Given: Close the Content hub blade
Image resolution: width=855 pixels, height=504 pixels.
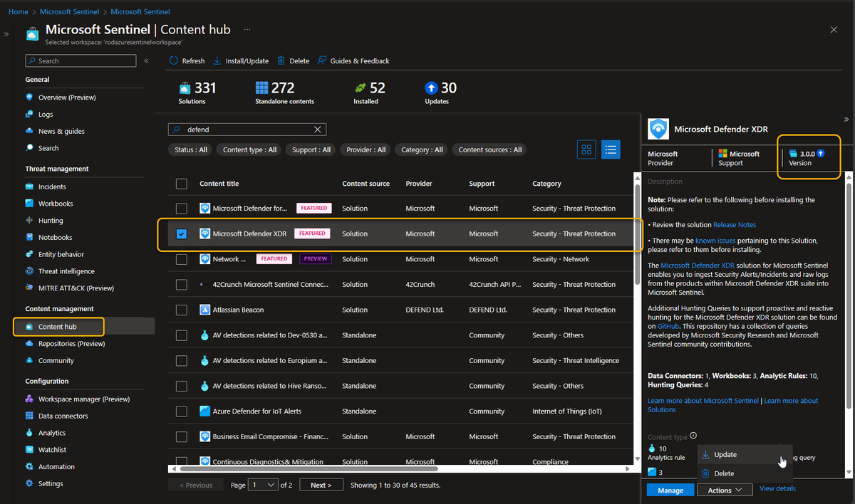Looking at the screenshot, I should click(x=834, y=29).
